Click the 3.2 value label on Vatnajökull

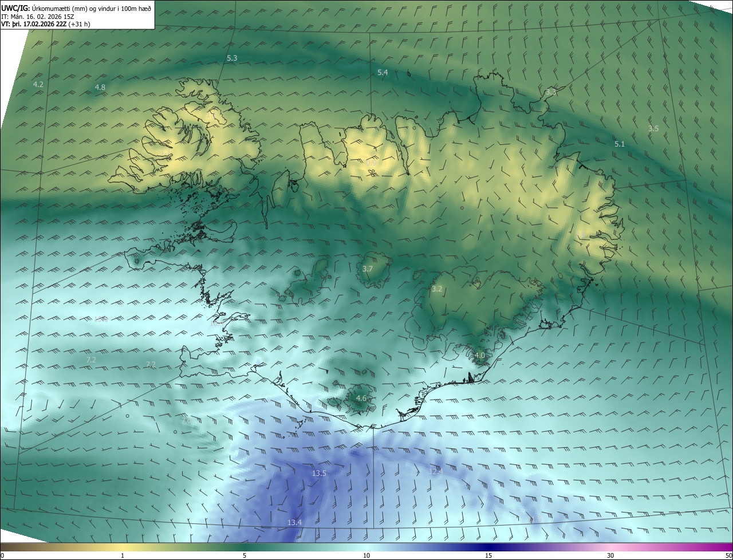(x=437, y=289)
